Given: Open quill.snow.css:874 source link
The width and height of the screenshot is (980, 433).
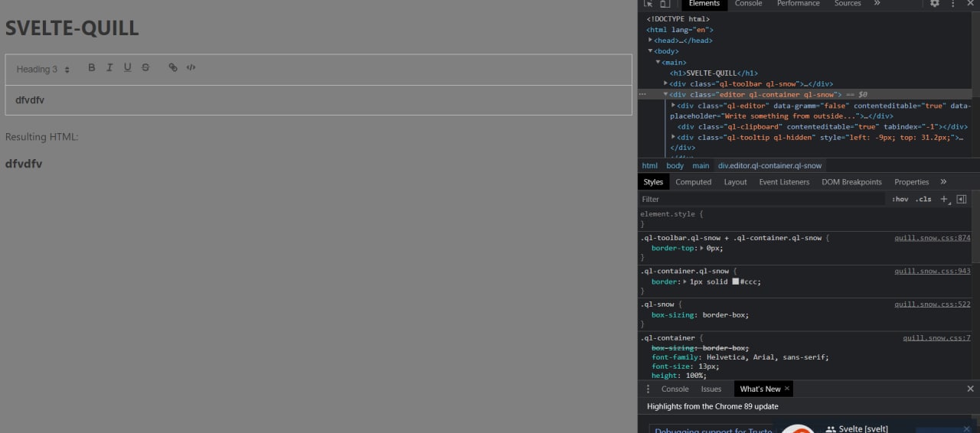Looking at the screenshot, I should [933, 238].
